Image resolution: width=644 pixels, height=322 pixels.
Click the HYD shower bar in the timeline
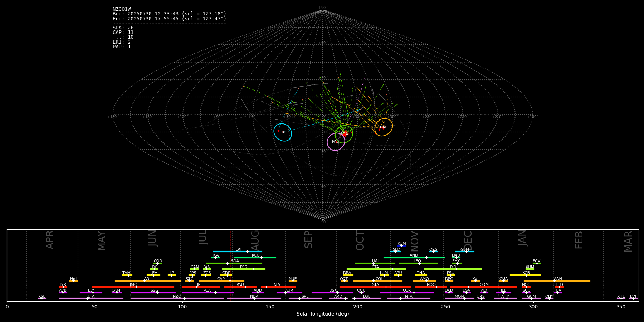(453, 269)
